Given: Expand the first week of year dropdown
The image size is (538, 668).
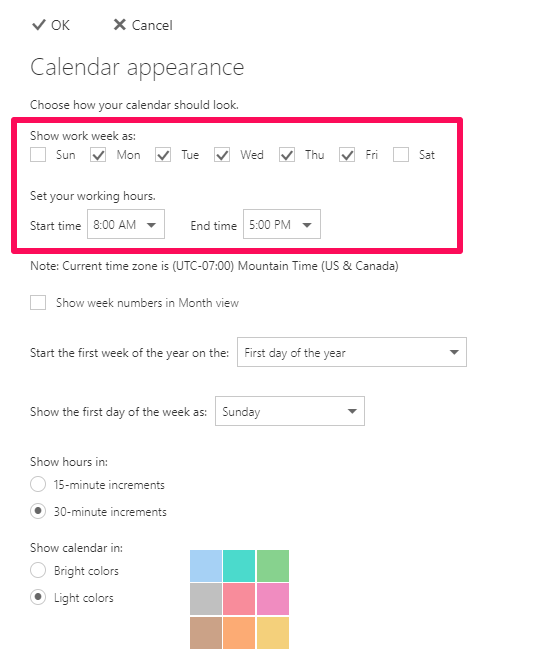Looking at the screenshot, I should click(x=352, y=352).
